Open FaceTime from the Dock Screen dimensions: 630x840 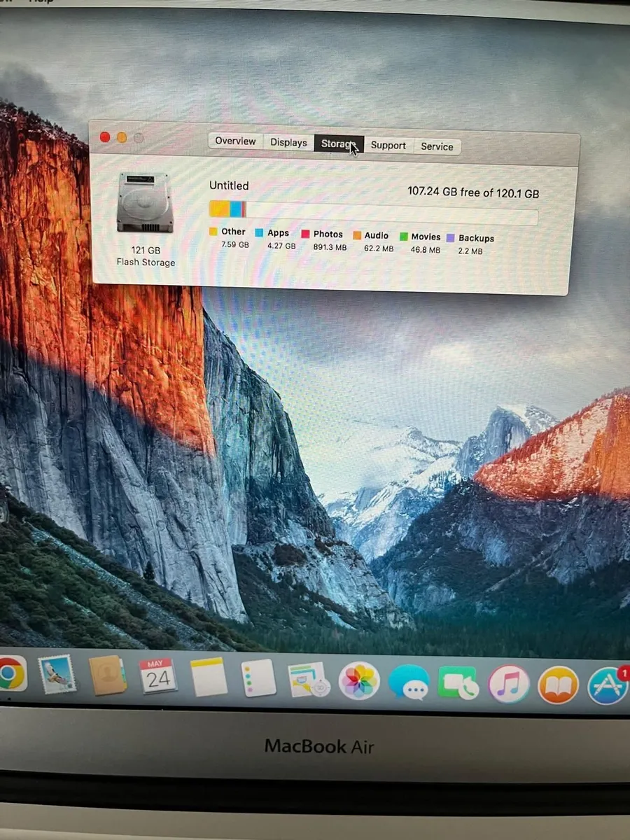click(x=458, y=683)
